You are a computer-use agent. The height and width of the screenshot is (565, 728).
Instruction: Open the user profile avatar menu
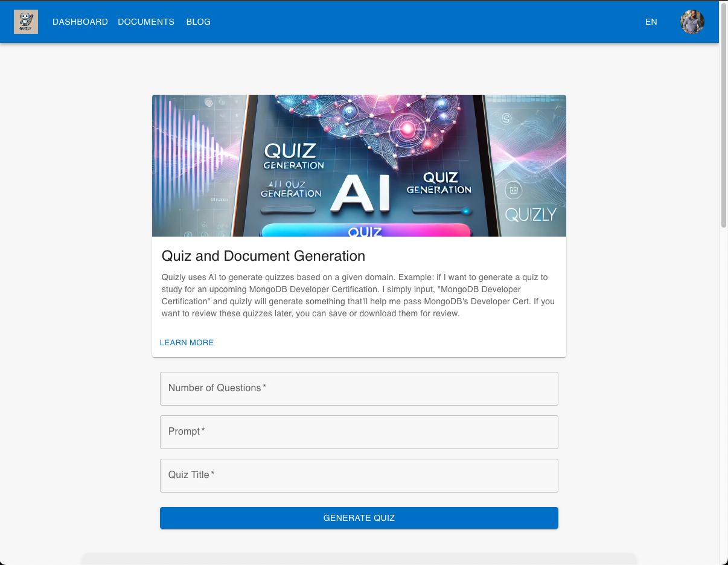[x=692, y=22]
